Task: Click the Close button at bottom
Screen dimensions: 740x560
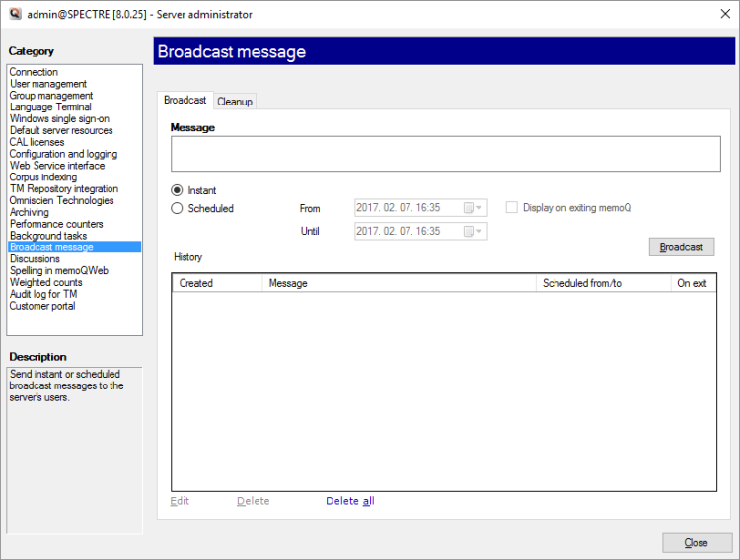Action: 697,543
